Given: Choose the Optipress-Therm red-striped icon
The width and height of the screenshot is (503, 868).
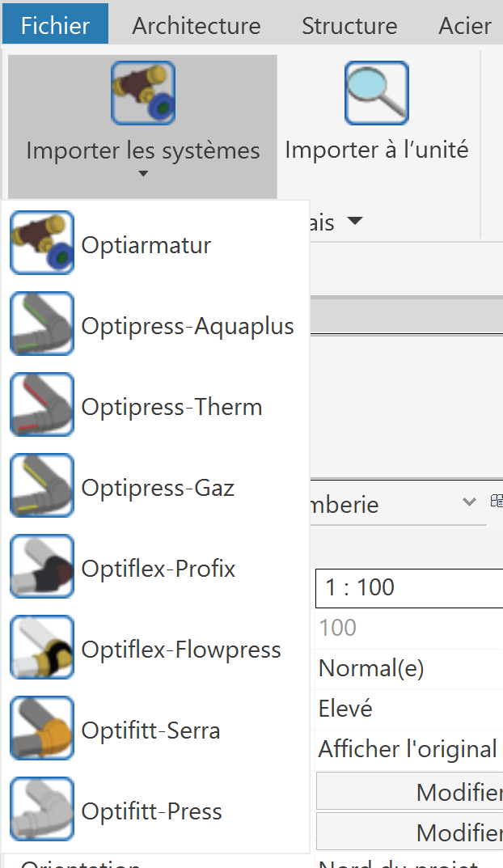Looking at the screenshot, I should 42,405.
